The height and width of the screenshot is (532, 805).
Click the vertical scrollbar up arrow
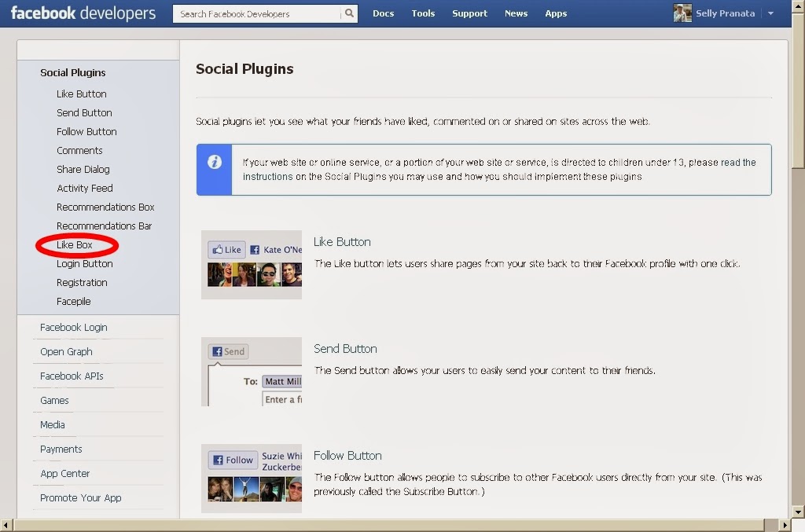pos(798,5)
